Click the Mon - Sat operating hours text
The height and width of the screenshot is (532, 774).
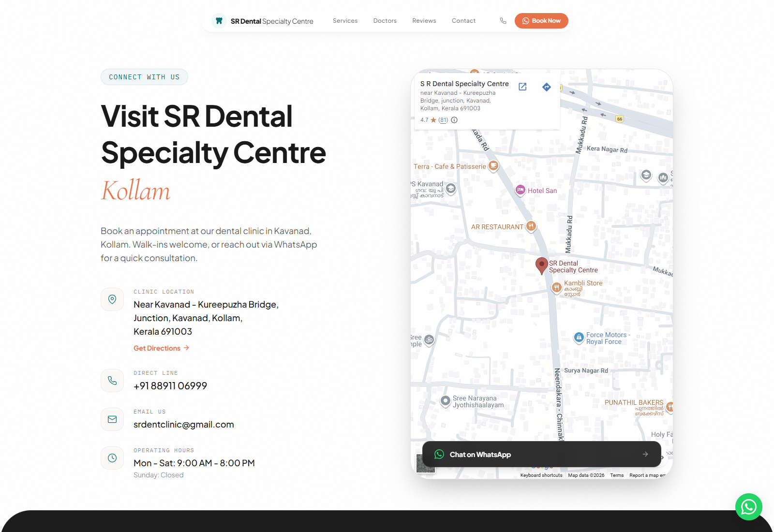pyautogui.click(x=194, y=463)
